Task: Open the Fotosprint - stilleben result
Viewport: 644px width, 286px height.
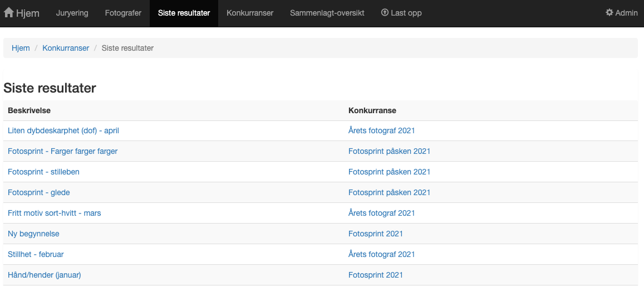Action: (x=43, y=172)
